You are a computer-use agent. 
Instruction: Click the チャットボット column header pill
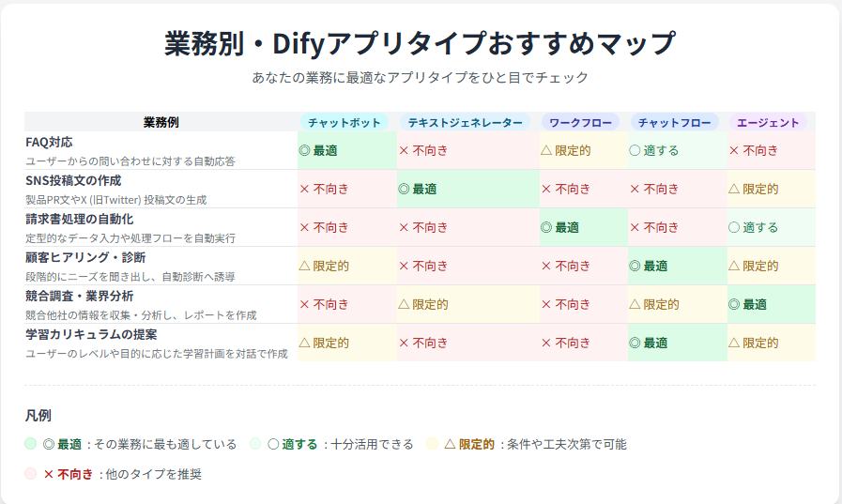[x=344, y=122]
